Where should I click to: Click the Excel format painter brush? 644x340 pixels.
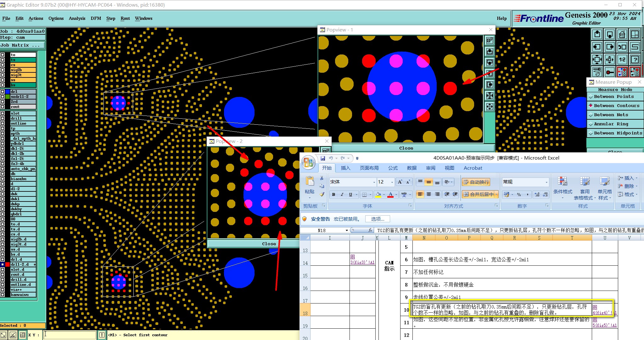point(322,195)
